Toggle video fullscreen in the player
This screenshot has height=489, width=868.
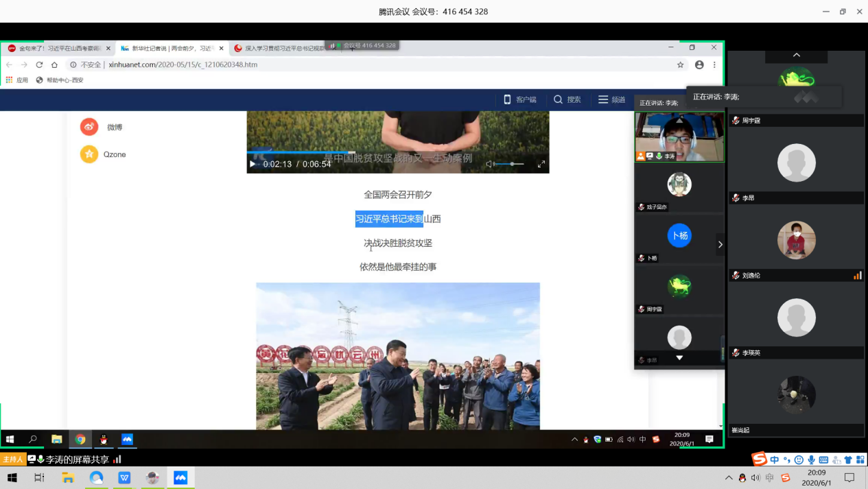(x=541, y=164)
